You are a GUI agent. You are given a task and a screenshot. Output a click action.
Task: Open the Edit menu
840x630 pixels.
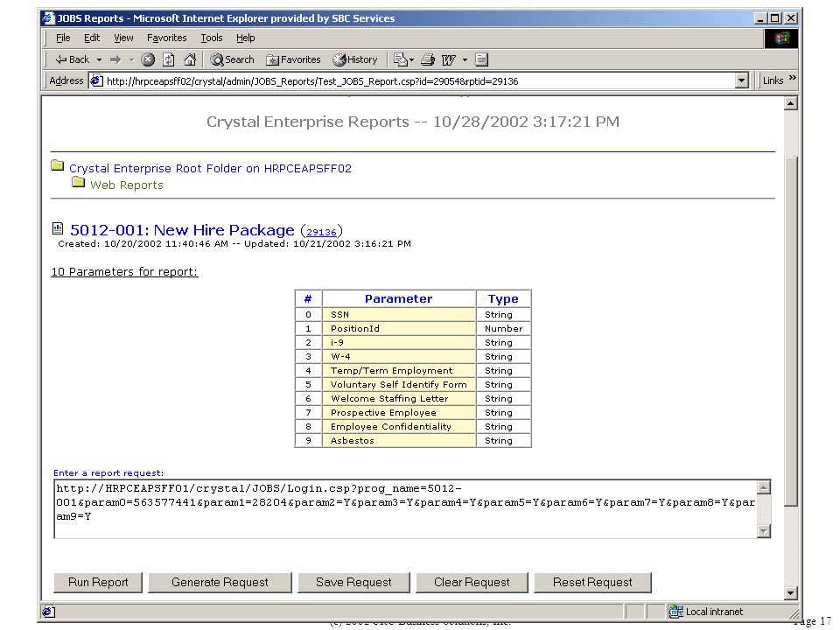92,38
